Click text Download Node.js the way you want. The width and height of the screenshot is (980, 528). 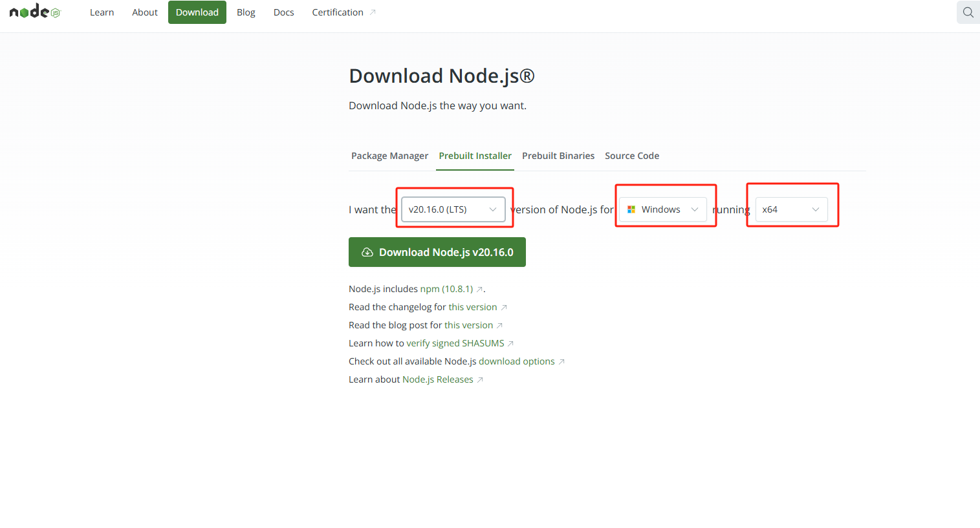point(437,105)
